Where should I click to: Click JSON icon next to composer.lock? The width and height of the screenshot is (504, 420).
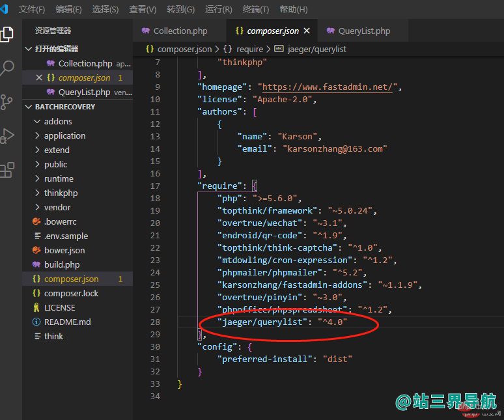(36, 293)
